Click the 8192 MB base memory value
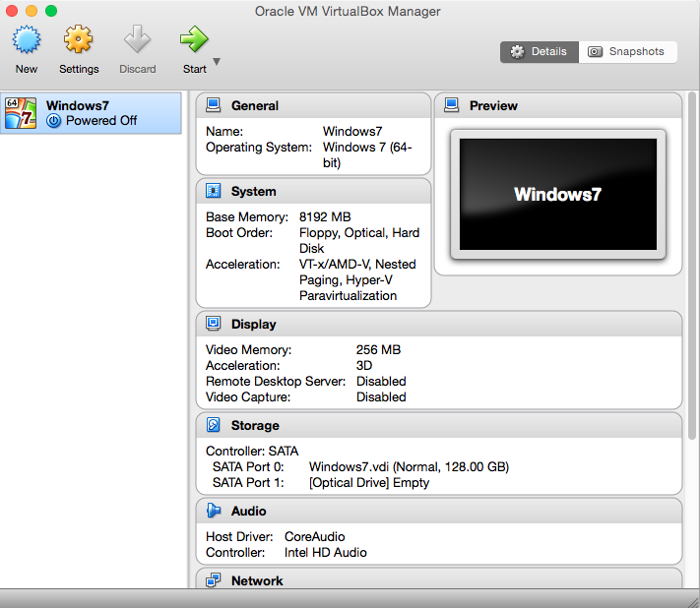 [x=325, y=217]
